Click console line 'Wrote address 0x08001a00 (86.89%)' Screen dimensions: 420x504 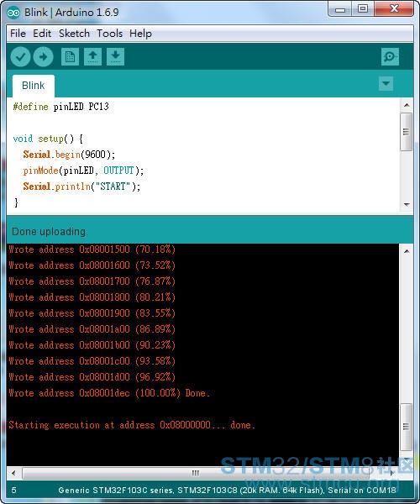tap(92, 329)
